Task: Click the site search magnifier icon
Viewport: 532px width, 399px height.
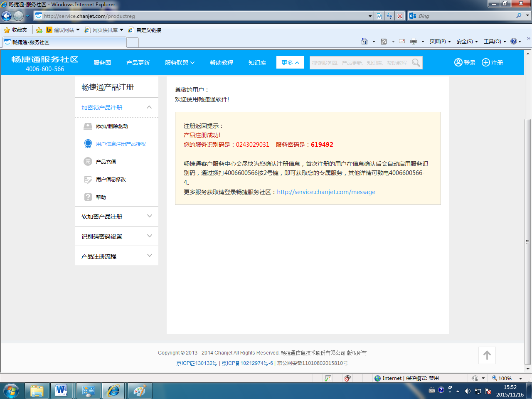Action: [x=416, y=63]
